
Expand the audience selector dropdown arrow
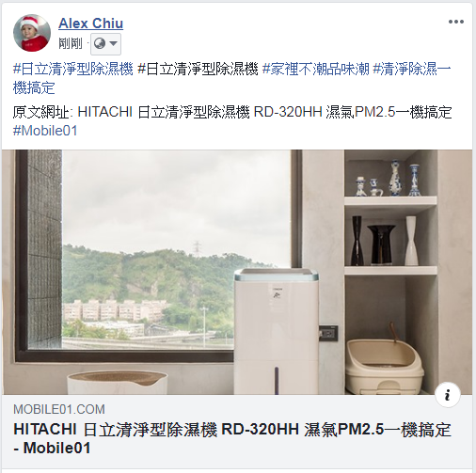[x=113, y=43]
